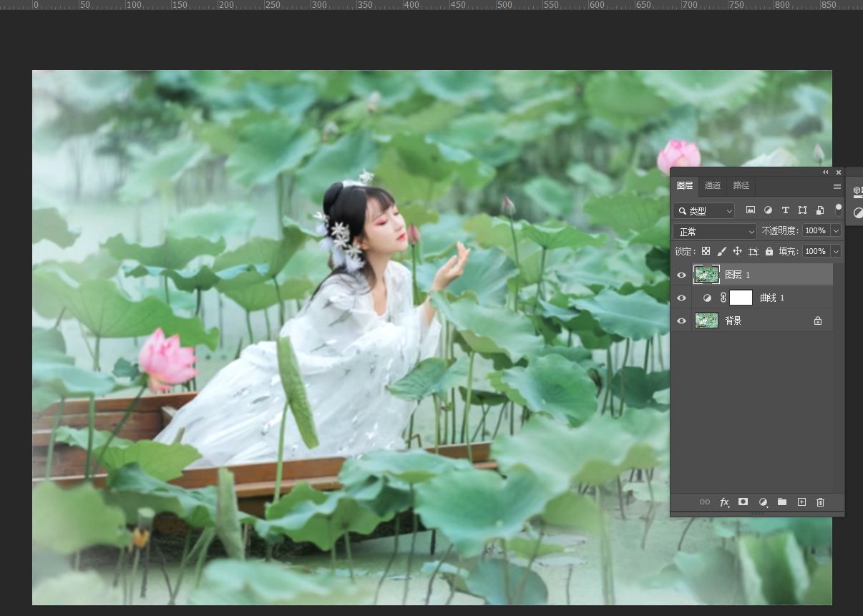Open the fx layer style menu
Viewport: 863px width, 616px height.
click(x=724, y=502)
